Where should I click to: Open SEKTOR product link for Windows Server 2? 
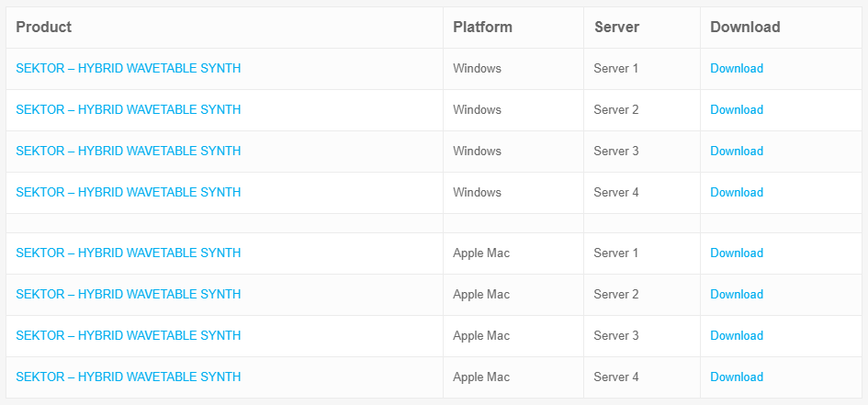129,110
